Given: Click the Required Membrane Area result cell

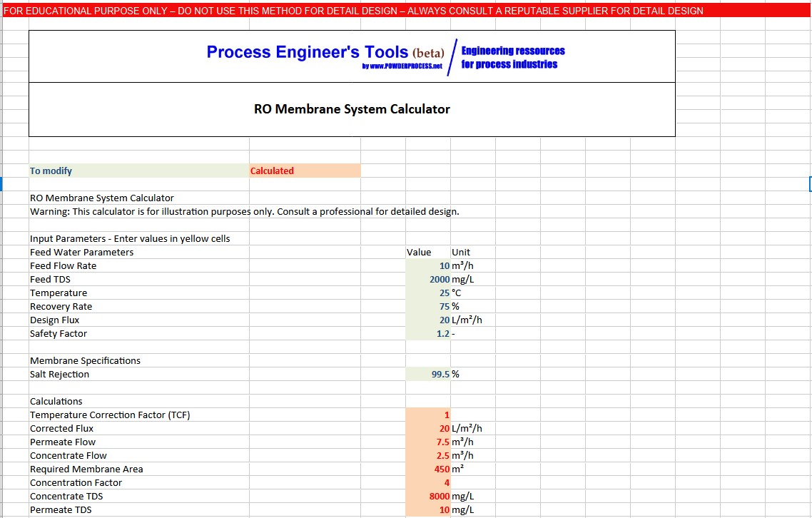Looking at the screenshot, I should point(428,469).
